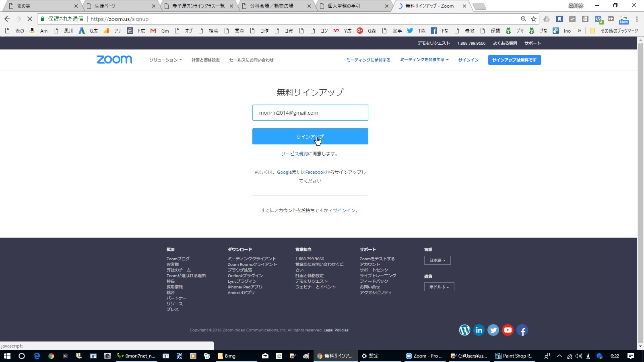The width and height of the screenshot is (644, 362).
Task: Open the Twitter social icon in the footer
Action: point(493,330)
